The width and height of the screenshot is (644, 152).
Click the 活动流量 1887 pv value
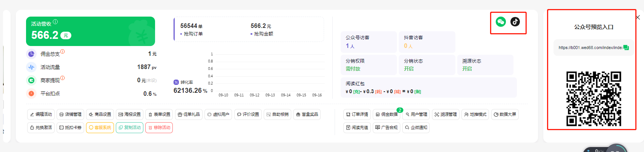147,67
